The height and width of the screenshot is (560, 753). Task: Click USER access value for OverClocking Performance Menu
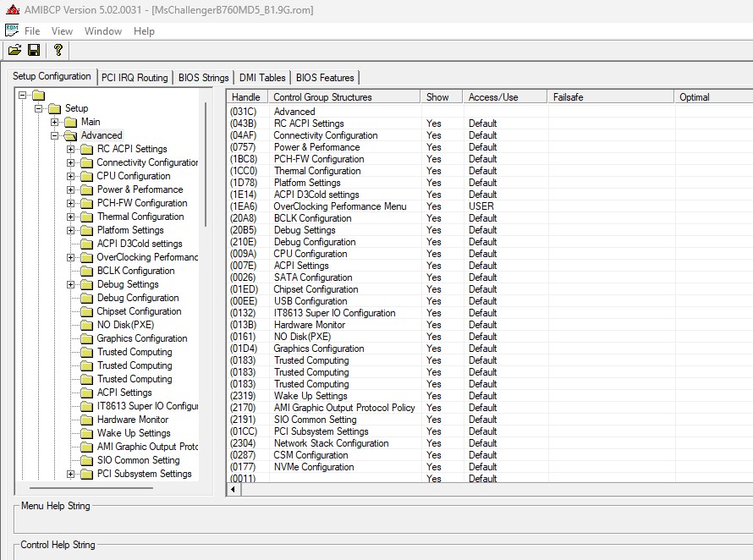tap(481, 206)
